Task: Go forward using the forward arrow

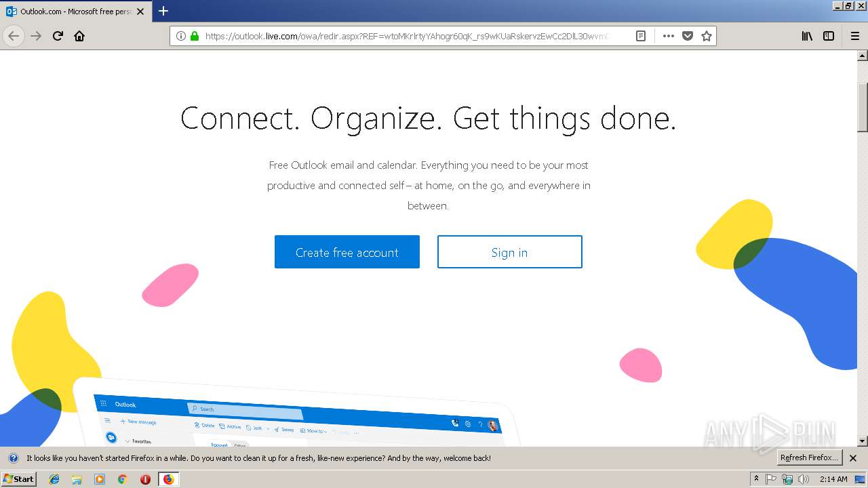Action: [36, 36]
